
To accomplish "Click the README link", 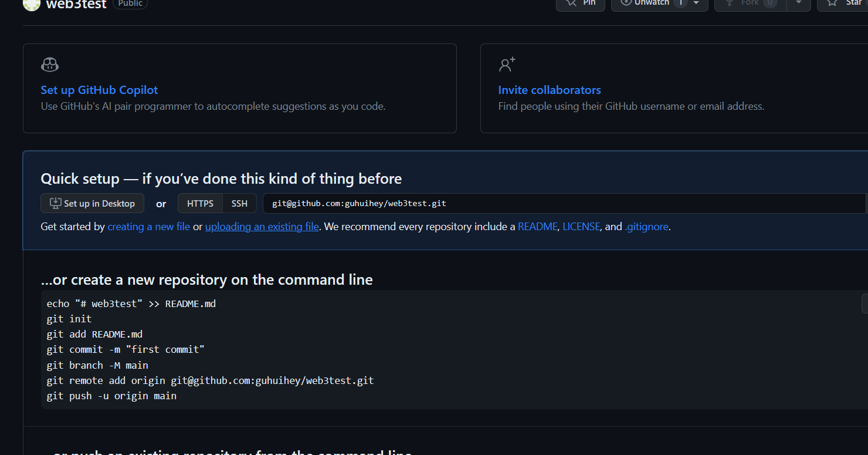I will [537, 227].
